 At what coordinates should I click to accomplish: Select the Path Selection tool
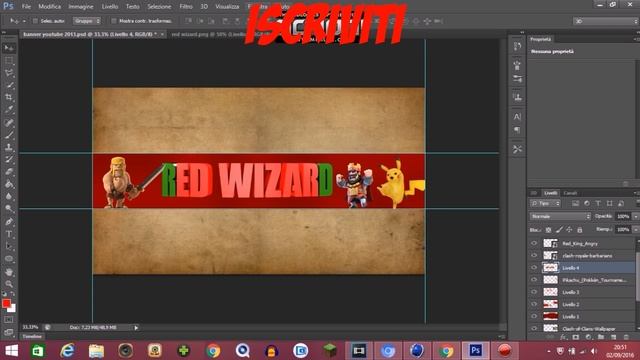(9, 246)
